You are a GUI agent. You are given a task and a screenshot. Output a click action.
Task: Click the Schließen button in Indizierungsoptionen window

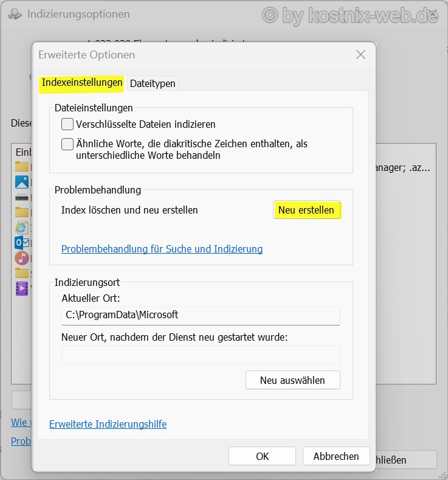[406, 459]
